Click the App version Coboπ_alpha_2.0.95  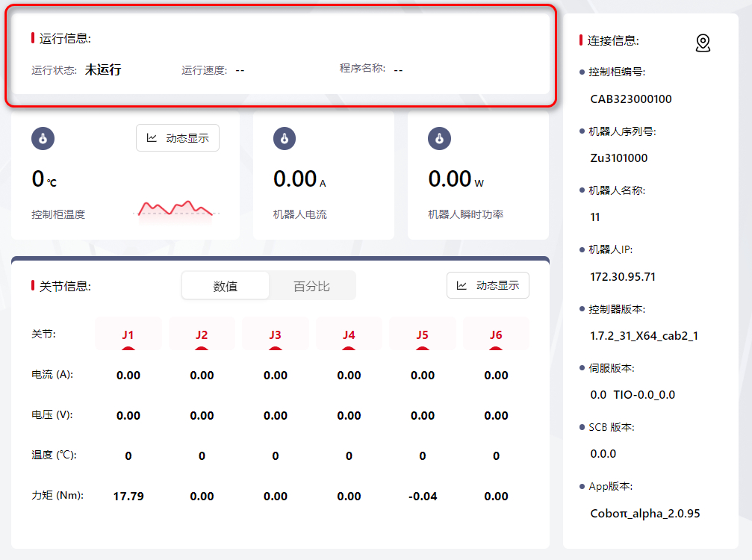tap(644, 513)
